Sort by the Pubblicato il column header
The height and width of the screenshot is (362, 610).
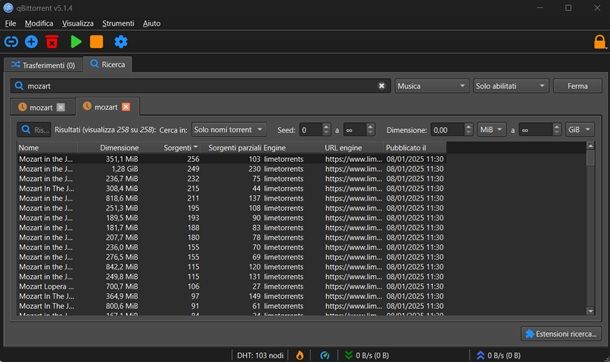tap(415, 148)
